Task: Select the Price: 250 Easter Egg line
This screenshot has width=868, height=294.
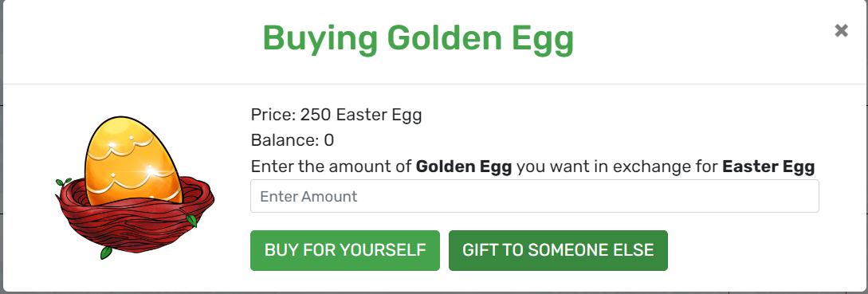Action: (x=336, y=115)
